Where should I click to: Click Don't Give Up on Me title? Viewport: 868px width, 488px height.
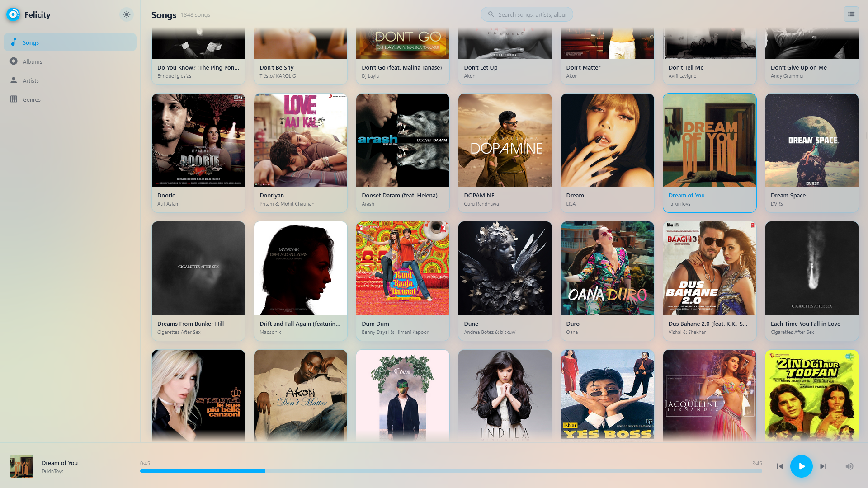(x=799, y=67)
